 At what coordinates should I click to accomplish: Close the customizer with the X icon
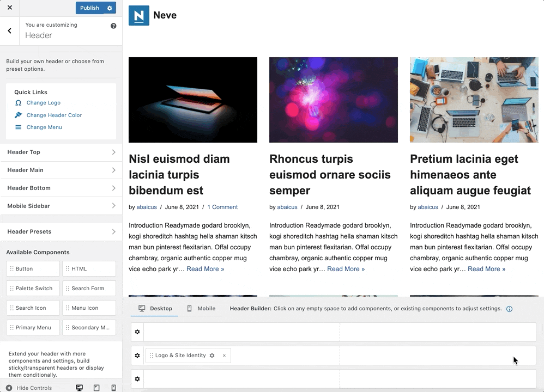point(10,8)
